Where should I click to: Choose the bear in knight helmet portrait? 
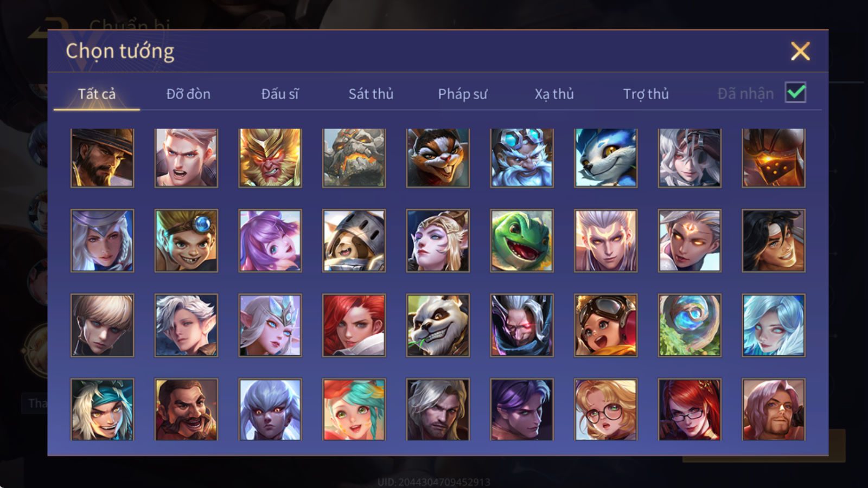[354, 241]
